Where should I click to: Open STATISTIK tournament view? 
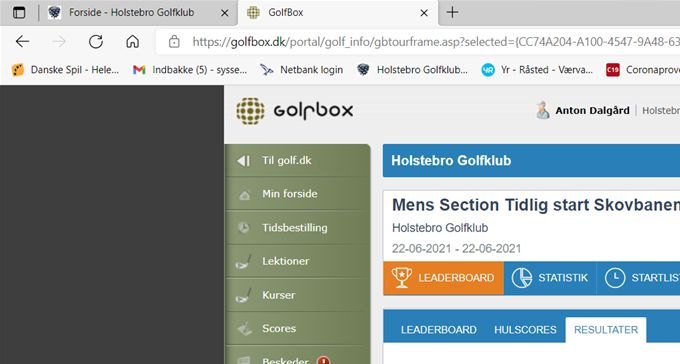click(550, 278)
